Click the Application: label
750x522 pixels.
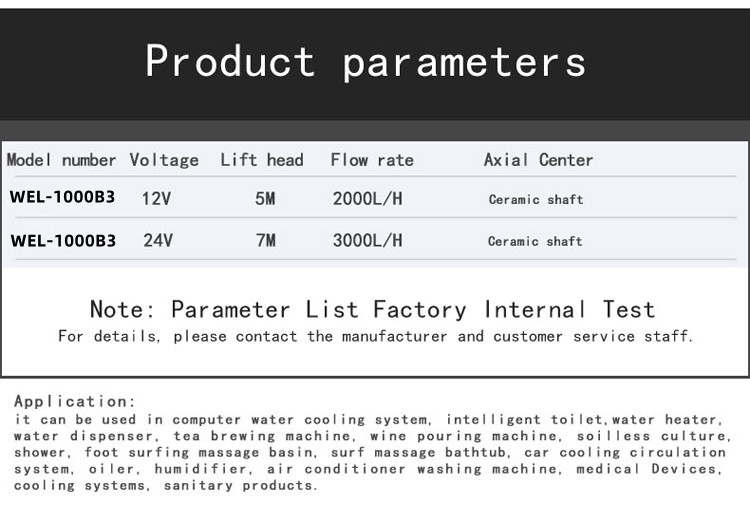(x=75, y=401)
